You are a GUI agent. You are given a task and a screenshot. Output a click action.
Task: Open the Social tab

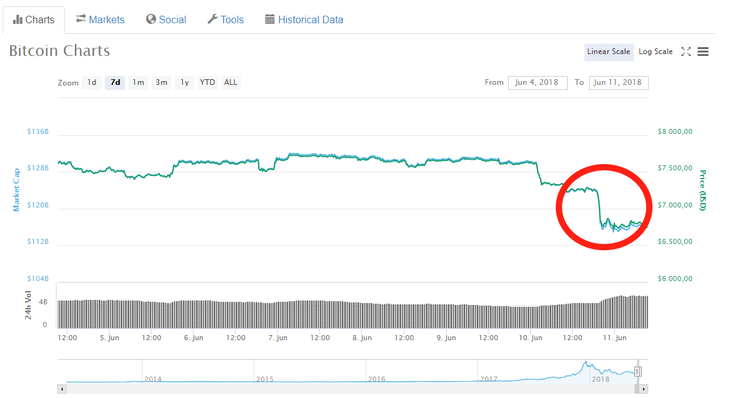[x=166, y=20]
